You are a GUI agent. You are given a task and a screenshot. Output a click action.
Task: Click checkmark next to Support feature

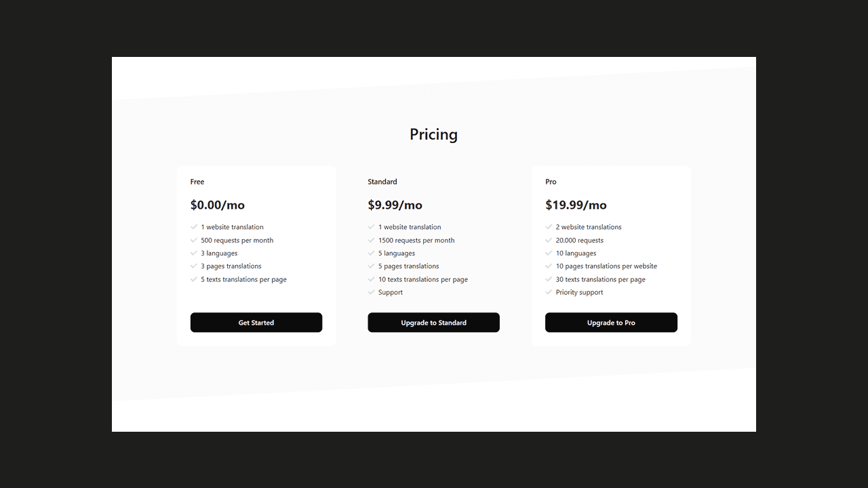click(372, 292)
